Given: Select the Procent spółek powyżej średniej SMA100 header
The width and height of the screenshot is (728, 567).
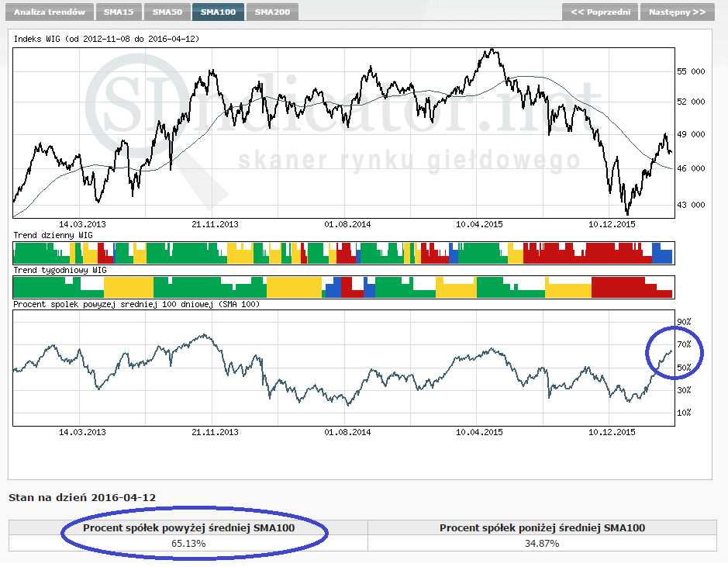Looking at the screenshot, I should (188, 528).
